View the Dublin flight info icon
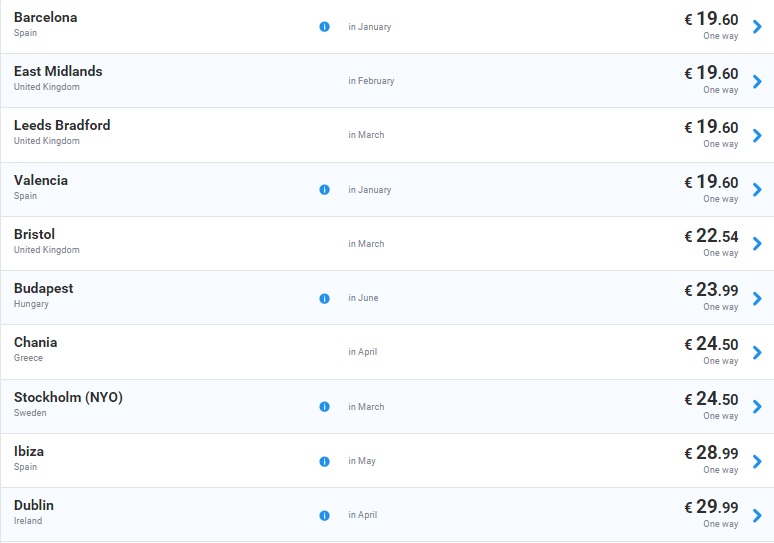This screenshot has width=774, height=543. (324, 515)
